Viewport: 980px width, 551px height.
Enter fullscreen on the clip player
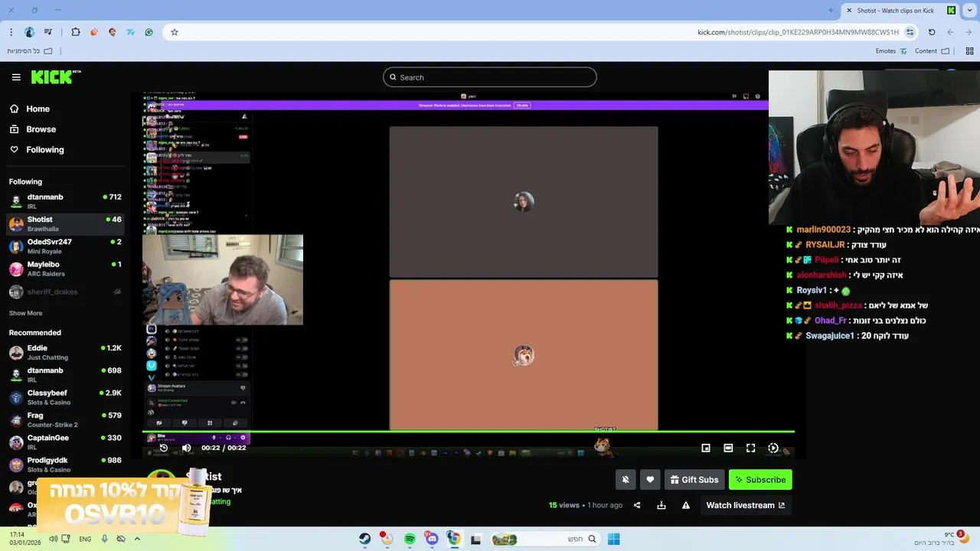[x=750, y=448]
